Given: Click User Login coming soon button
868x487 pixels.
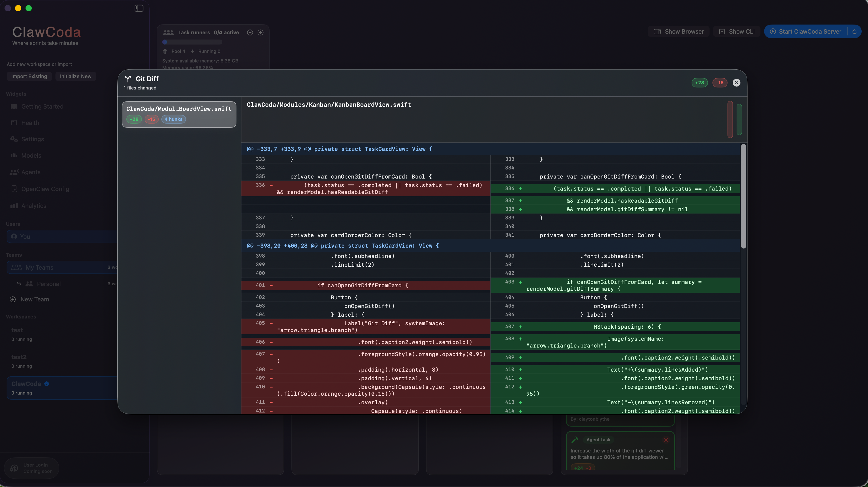Looking at the screenshot, I should (x=31, y=468).
